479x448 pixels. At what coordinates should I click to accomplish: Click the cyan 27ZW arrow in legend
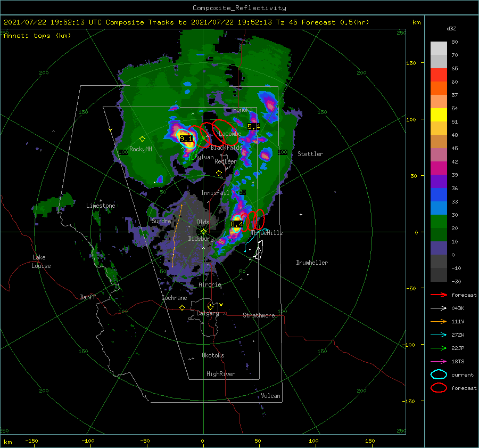(439, 335)
